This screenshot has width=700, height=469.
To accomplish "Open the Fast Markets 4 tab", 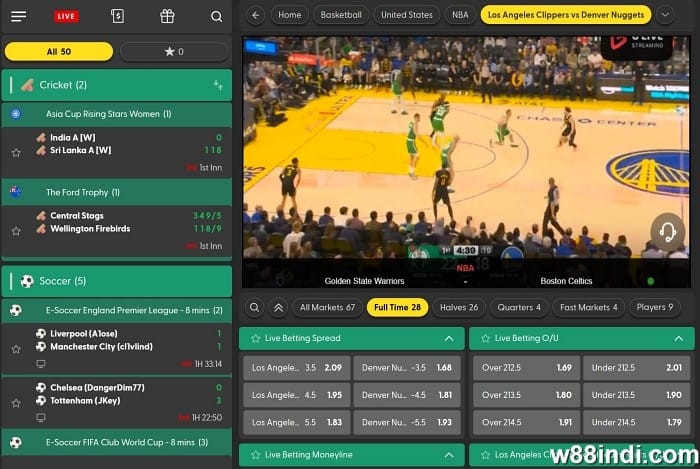I will 588,307.
